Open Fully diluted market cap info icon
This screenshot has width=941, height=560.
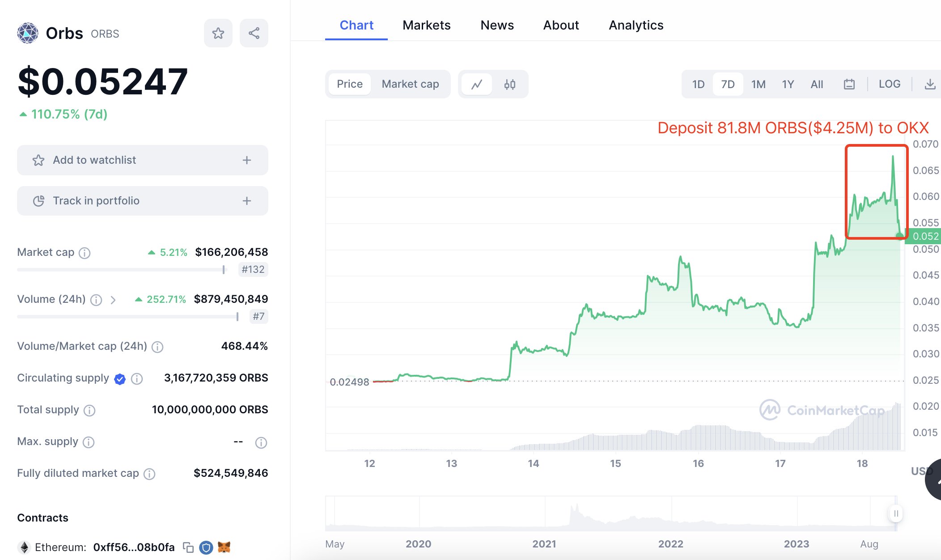click(x=149, y=474)
